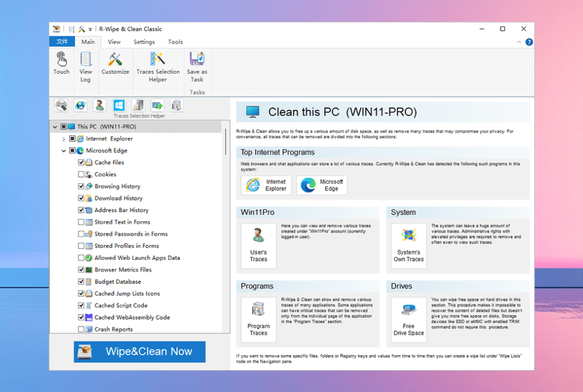Open the blue help question mark icon
Viewport: 583px width, 392px height.
coord(529,42)
